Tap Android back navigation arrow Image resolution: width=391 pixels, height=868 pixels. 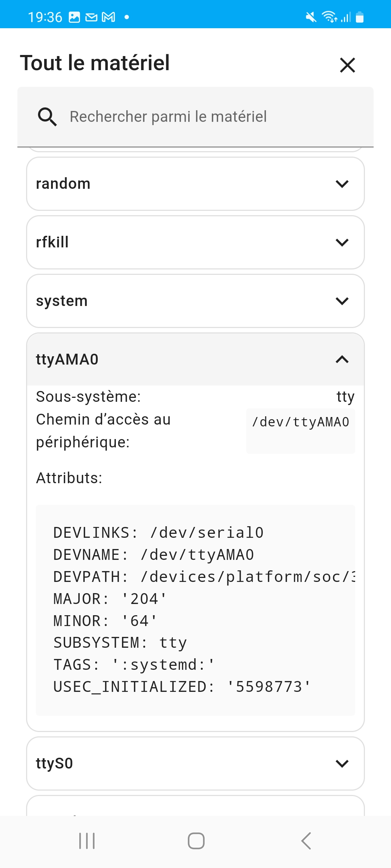point(306,841)
